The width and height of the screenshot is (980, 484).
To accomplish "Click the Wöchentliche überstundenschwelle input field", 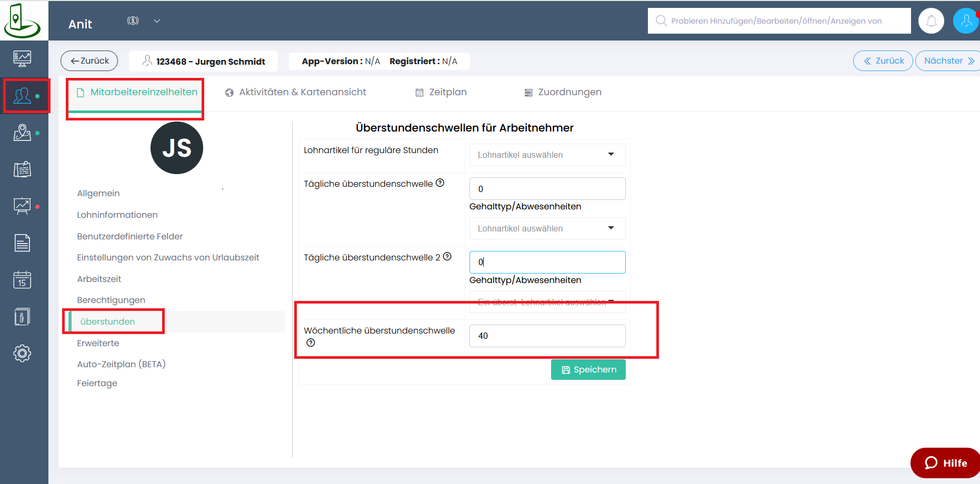I will [x=547, y=336].
